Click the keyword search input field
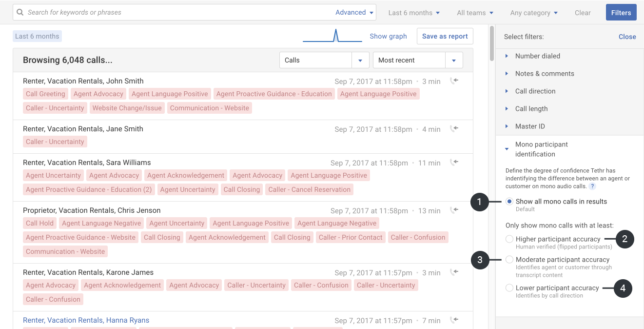Image resolution: width=644 pixels, height=329 pixels. click(x=176, y=12)
